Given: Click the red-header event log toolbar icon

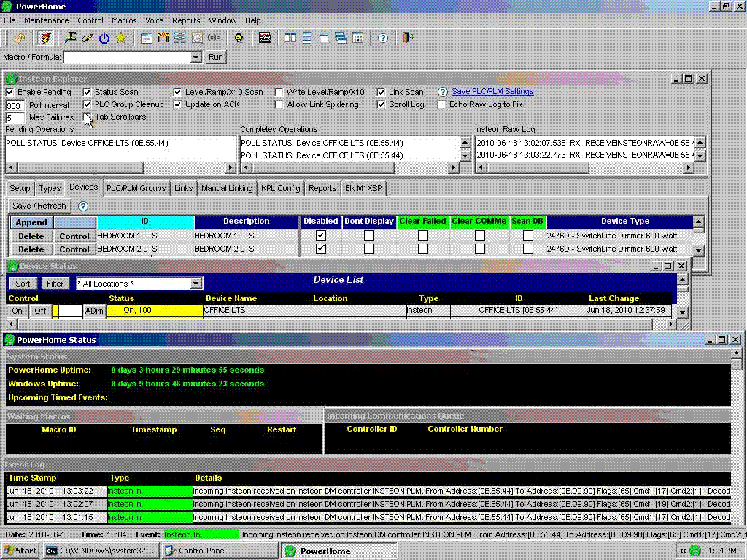Looking at the screenshot, I should click(265, 38).
